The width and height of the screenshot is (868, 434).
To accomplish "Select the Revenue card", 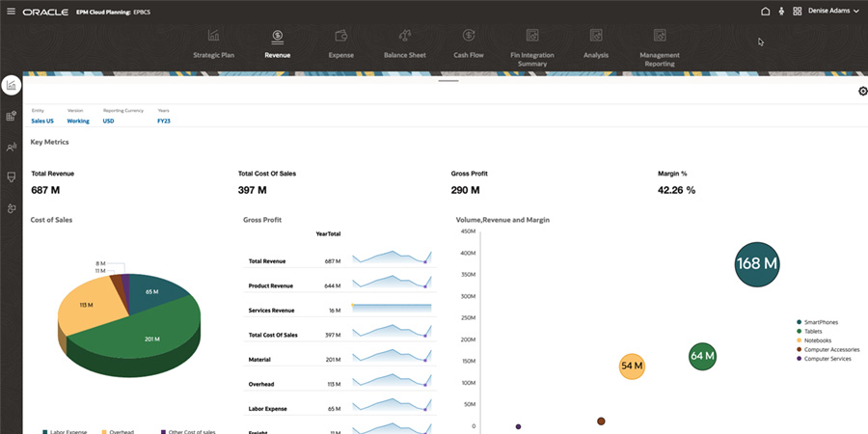I will (x=278, y=44).
